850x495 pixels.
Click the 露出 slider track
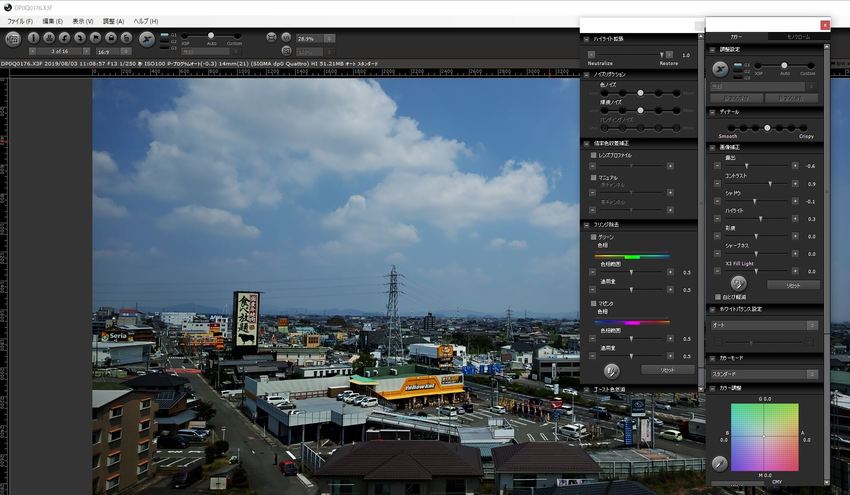point(756,165)
